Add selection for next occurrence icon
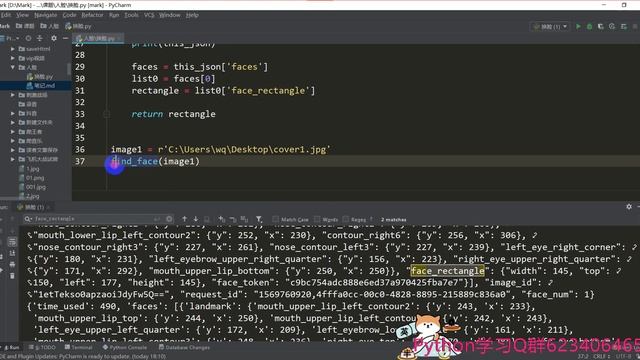The image size is (640, 360). tap(221, 219)
